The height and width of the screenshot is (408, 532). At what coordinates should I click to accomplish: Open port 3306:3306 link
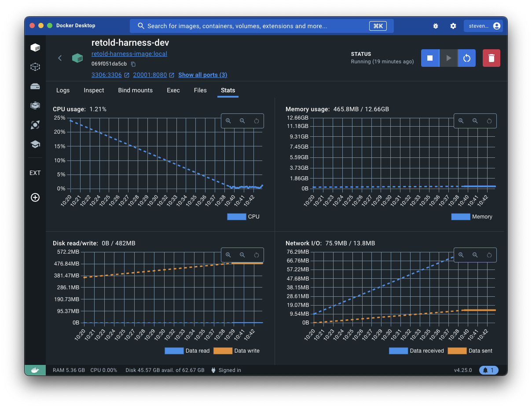click(106, 75)
